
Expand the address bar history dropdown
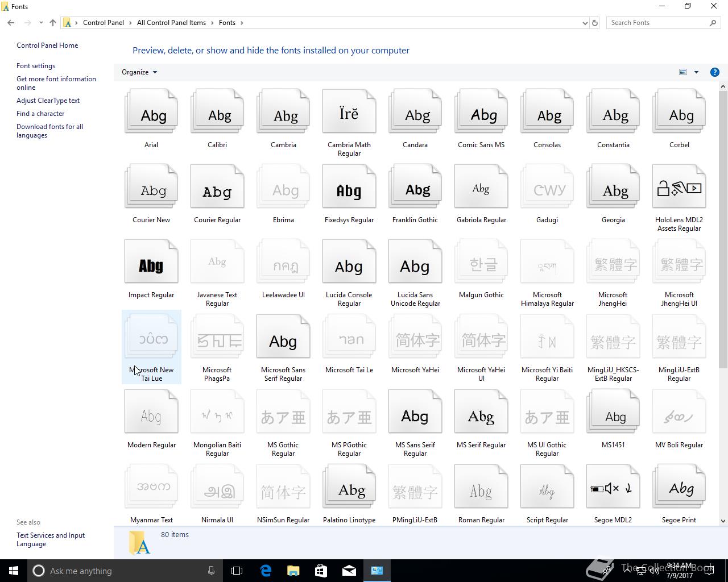[x=585, y=23]
